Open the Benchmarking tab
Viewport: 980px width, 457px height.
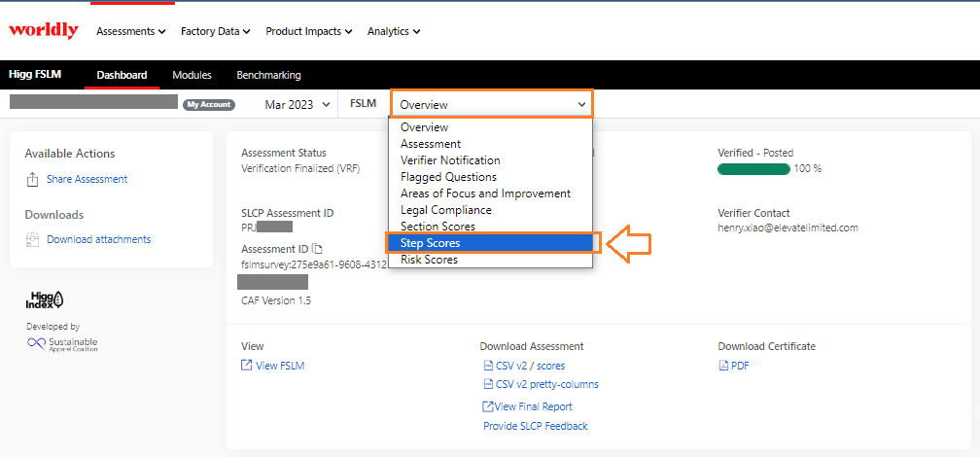(x=268, y=75)
